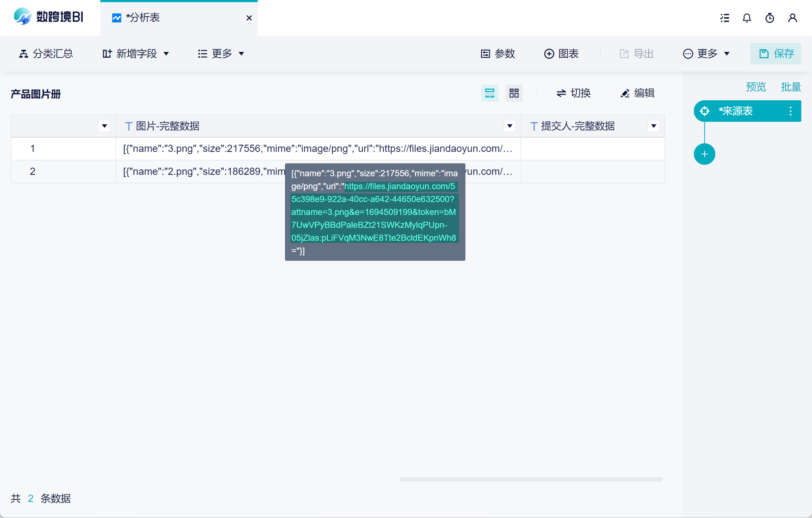
Task: Click the 预览 preview link
Action: (x=756, y=87)
